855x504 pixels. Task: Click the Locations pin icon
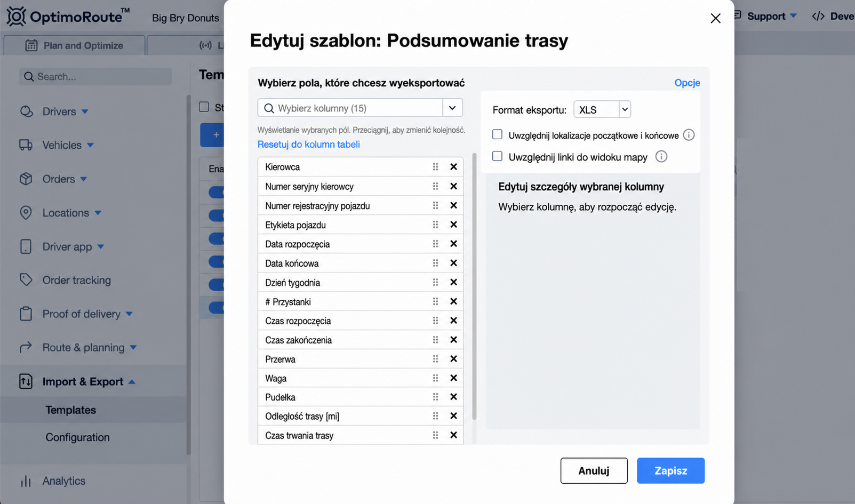pos(26,213)
